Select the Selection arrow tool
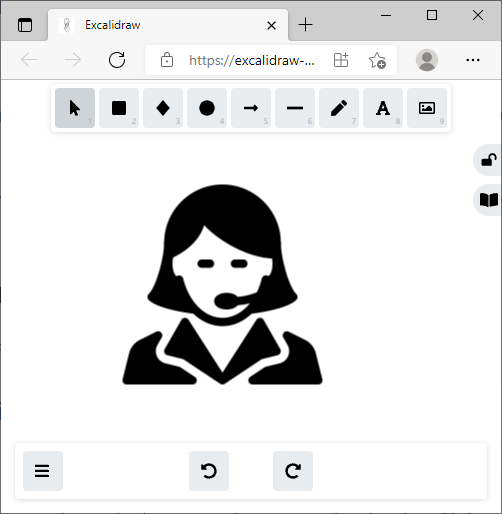The width and height of the screenshot is (502, 514). tap(75, 108)
